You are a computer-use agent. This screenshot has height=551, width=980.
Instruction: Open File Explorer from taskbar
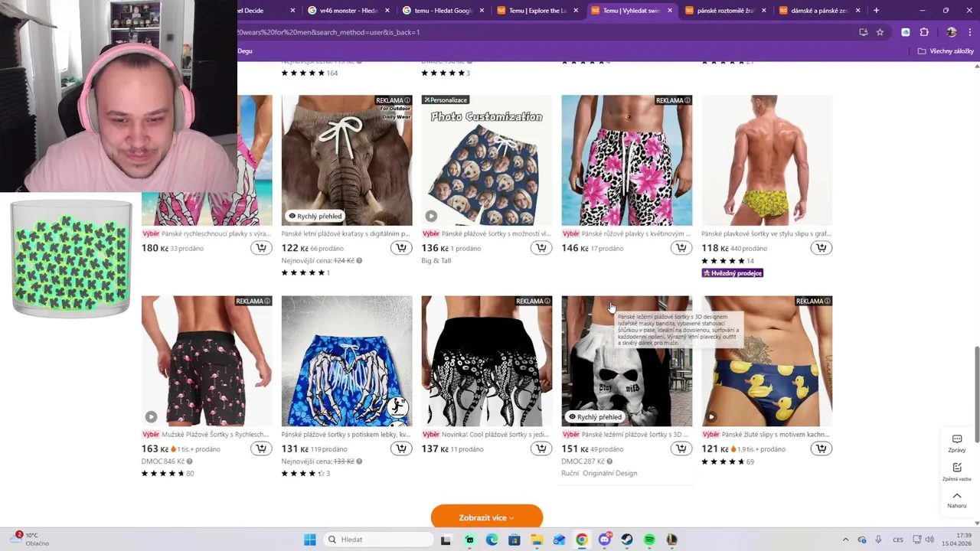click(537, 540)
